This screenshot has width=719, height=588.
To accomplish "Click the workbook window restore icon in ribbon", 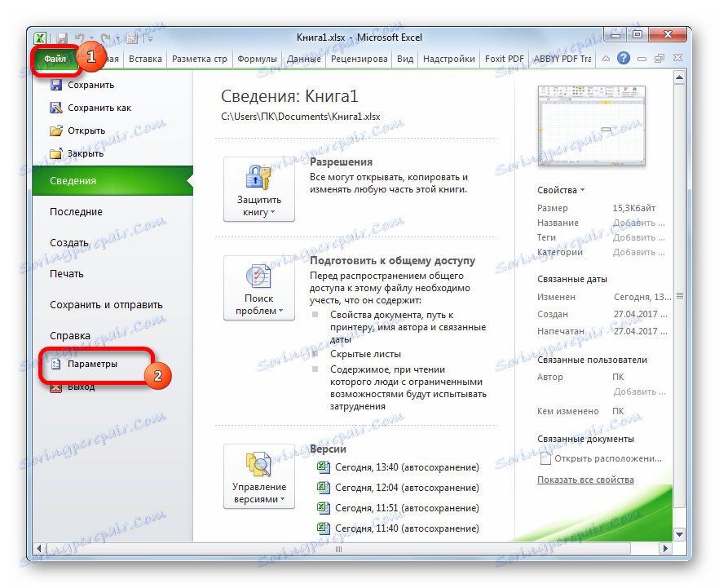I will (x=659, y=58).
